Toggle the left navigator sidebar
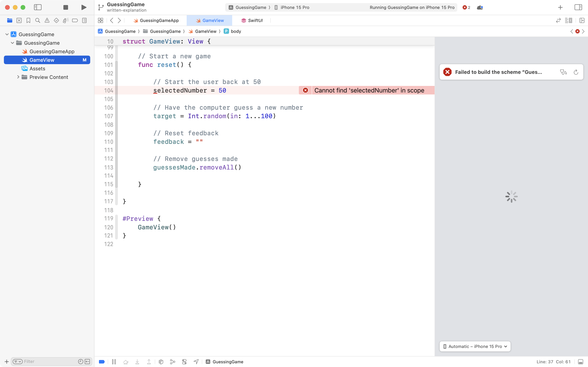 click(x=38, y=7)
